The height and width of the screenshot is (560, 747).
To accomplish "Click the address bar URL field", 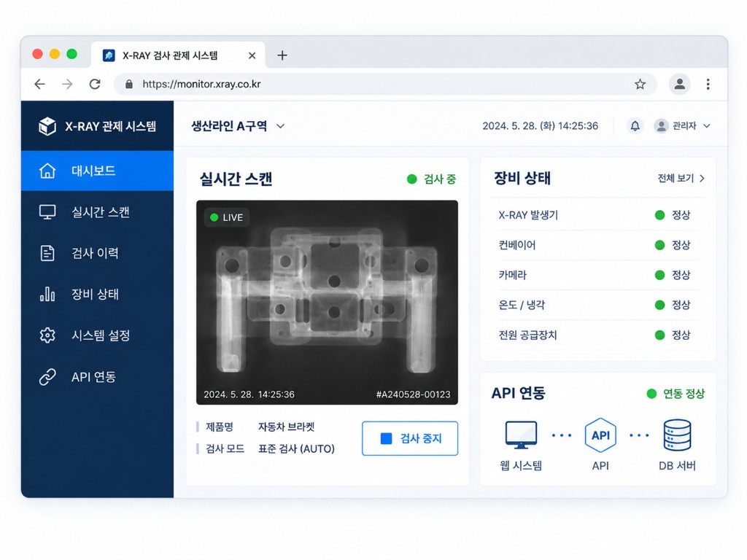I will (385, 85).
